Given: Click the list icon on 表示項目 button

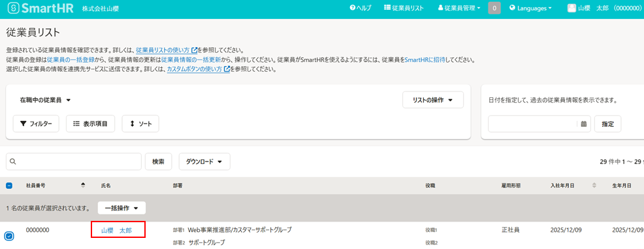Looking at the screenshot, I should point(76,124).
